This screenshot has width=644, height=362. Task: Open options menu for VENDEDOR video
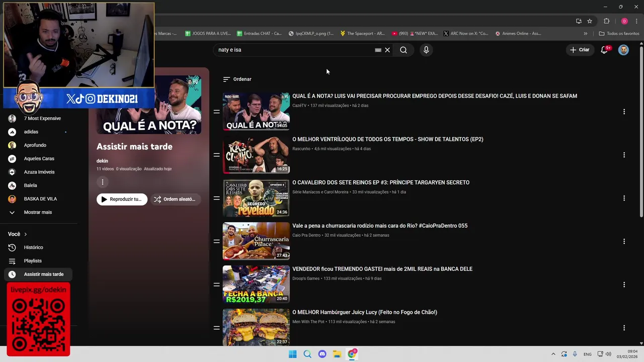[624, 285]
